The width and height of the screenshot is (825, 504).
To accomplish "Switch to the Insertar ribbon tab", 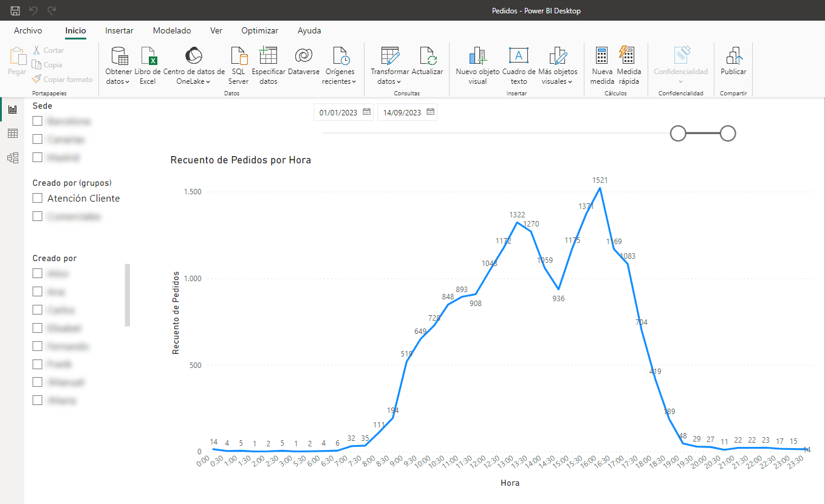I will [x=119, y=30].
